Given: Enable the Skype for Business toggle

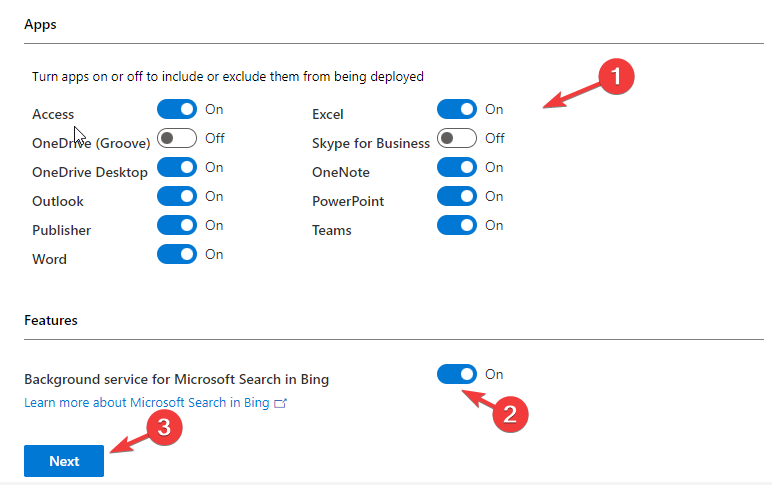Looking at the screenshot, I should (x=457, y=138).
